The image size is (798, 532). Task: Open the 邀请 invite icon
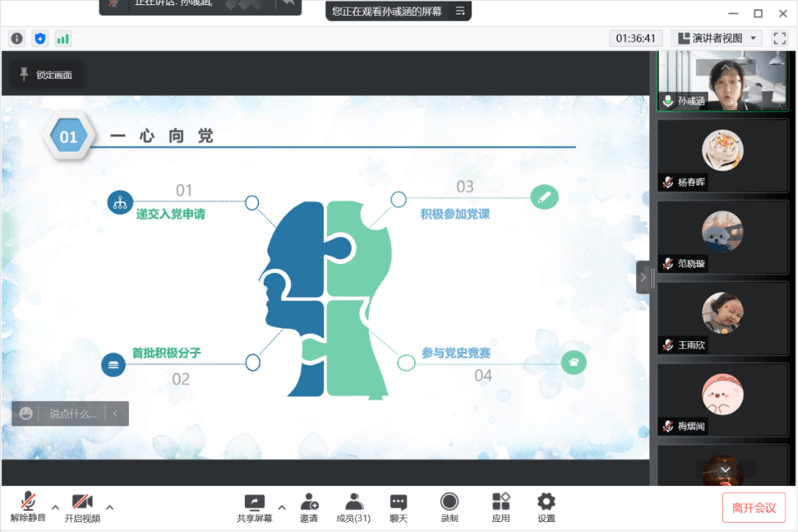[x=309, y=508]
